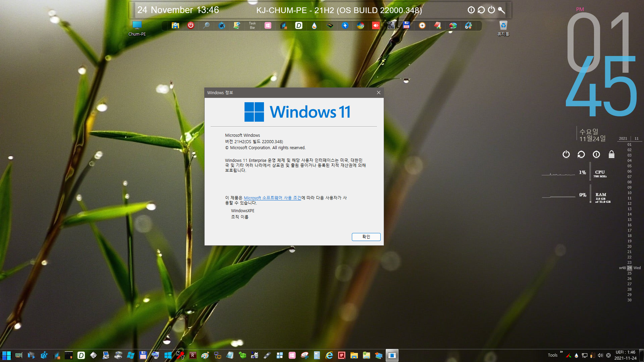Image resolution: width=644 pixels, height=362 pixels.
Task: Open the white D icon in top dock
Action: click(x=299, y=25)
